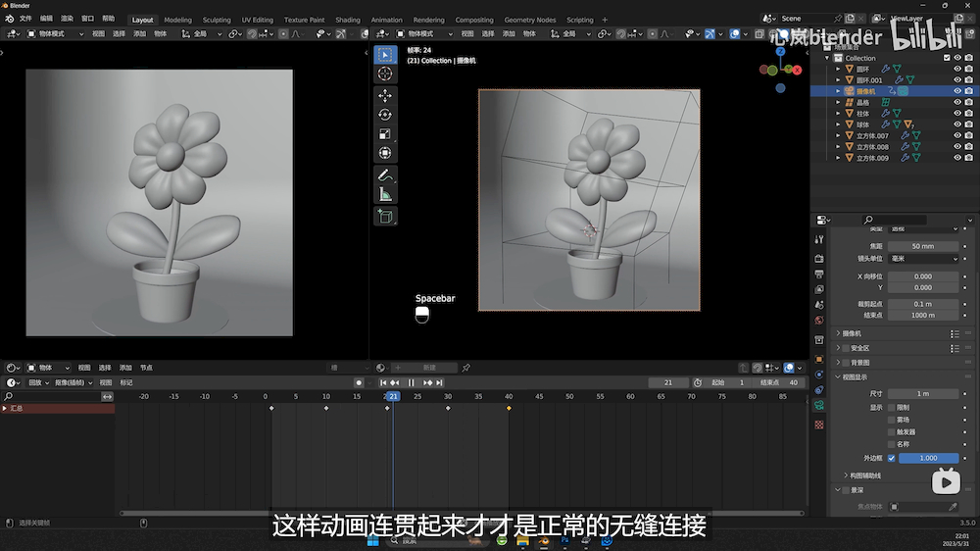Viewport: 980px width, 551px height.
Task: Expand the 摄像机 properties panel
Action: coord(839,333)
